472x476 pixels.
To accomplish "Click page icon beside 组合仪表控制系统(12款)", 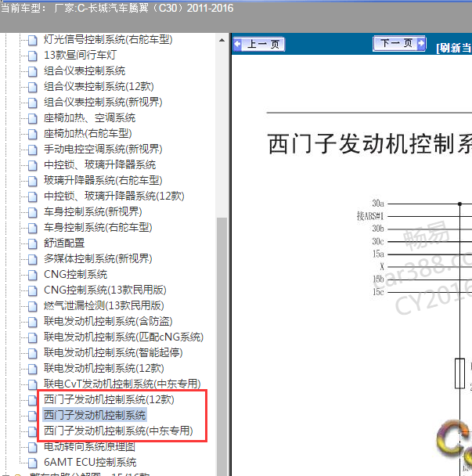I will (32, 87).
